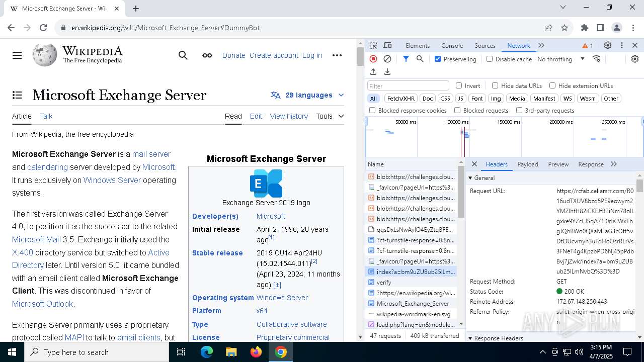This screenshot has width=644, height=362.
Task: Open No throttling dropdown
Action: [561, 59]
